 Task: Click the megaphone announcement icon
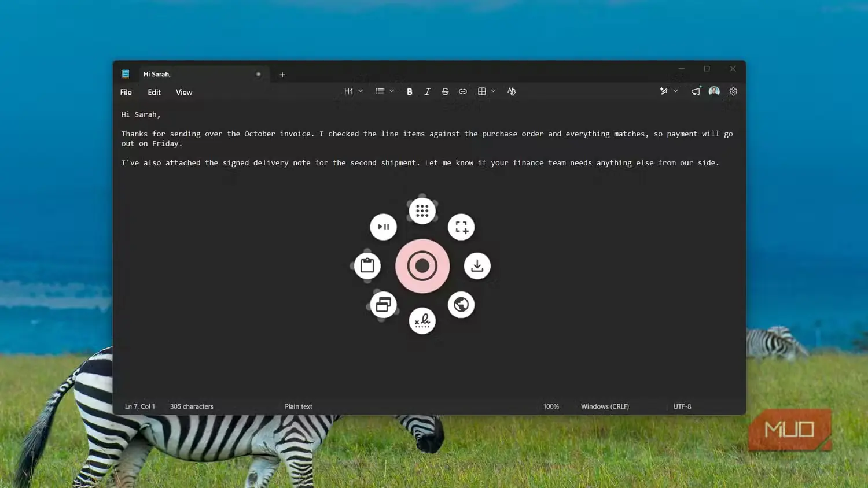click(x=696, y=91)
